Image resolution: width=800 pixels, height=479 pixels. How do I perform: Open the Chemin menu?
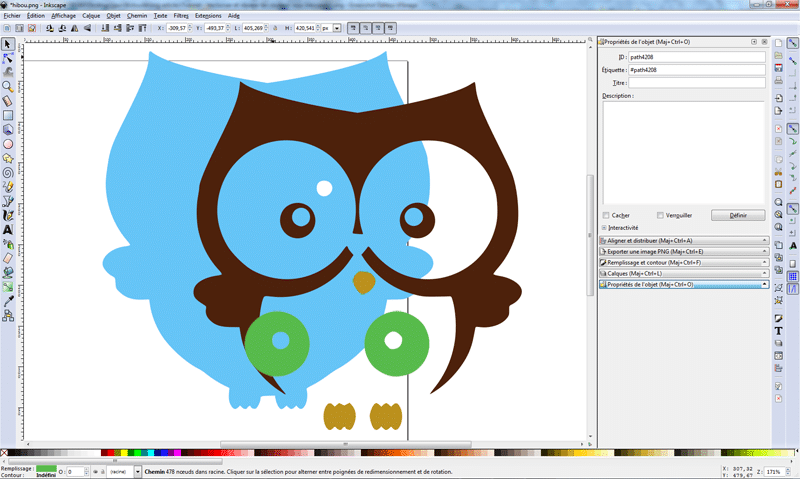pos(137,16)
